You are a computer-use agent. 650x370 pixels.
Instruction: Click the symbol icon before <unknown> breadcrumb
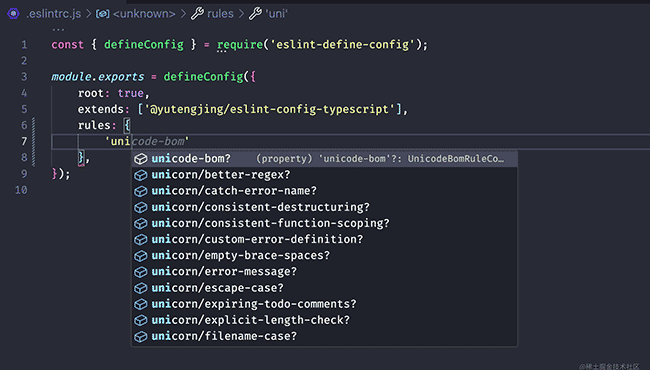click(x=102, y=14)
